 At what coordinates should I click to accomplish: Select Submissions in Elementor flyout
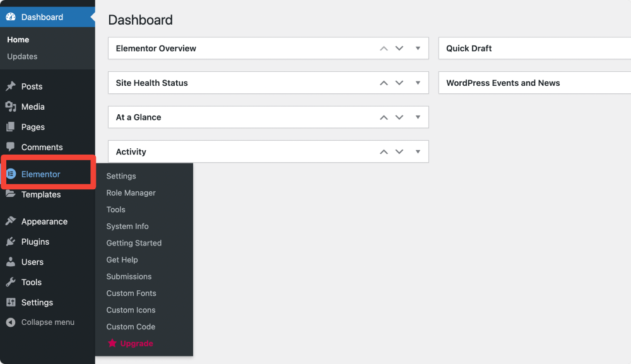129,276
